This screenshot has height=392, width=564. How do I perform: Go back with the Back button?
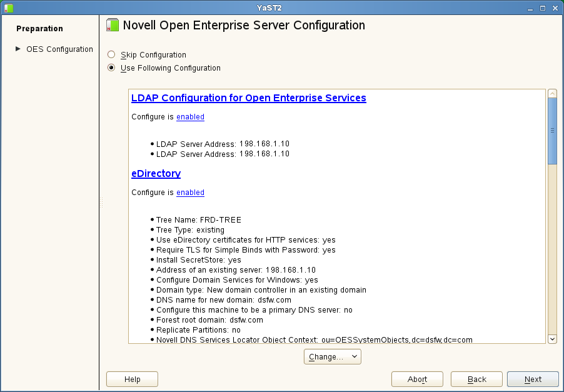pyautogui.click(x=477, y=379)
